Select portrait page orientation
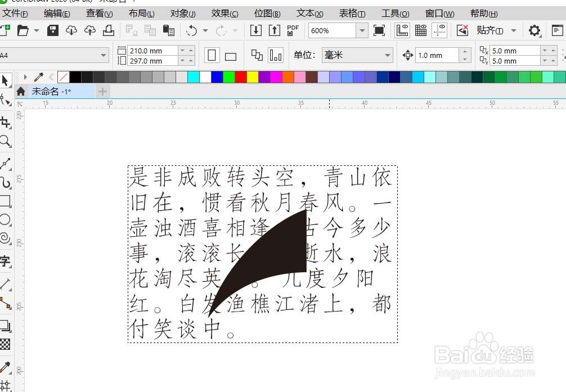This screenshot has height=392, width=566. point(212,56)
